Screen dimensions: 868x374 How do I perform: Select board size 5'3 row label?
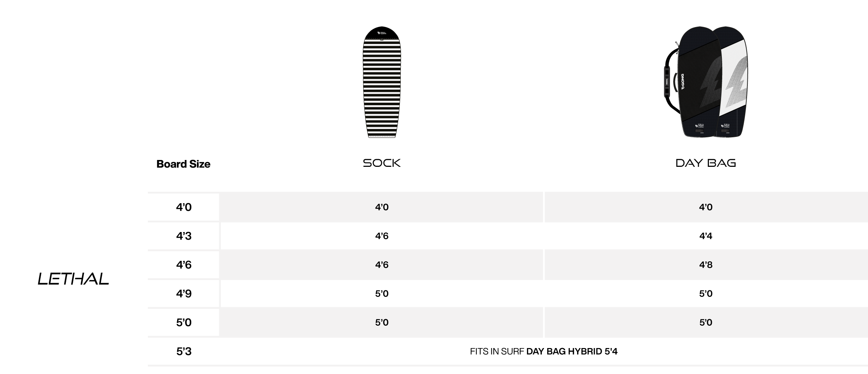tap(184, 351)
